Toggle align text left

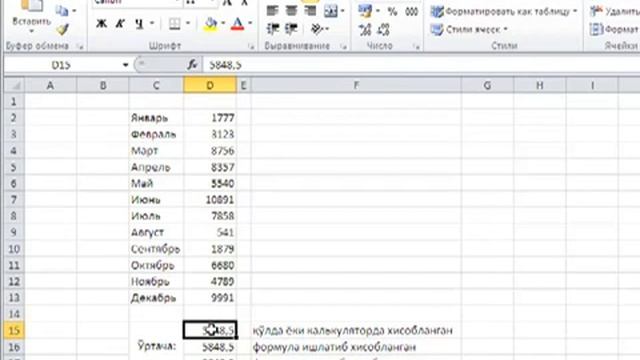(272, 10)
